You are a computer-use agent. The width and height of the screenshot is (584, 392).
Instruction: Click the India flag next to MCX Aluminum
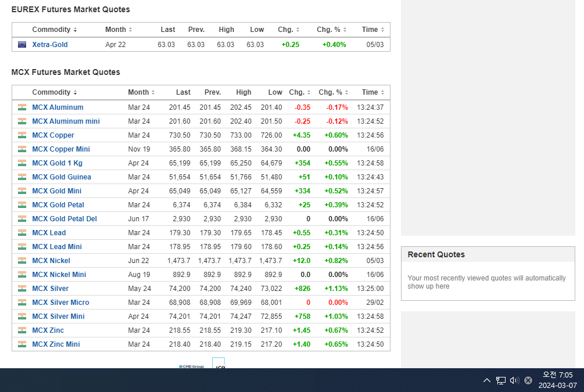[22, 107]
